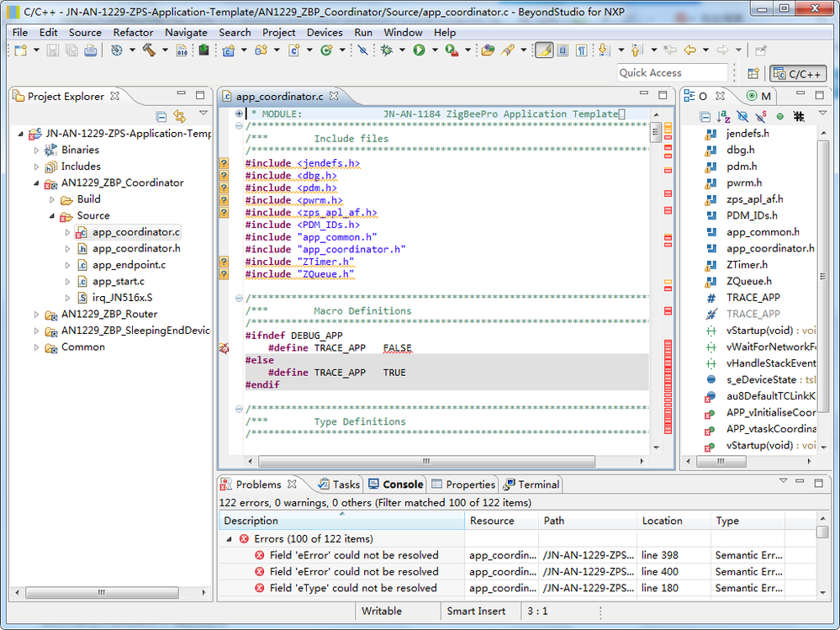Click the green Run button icon

click(x=419, y=50)
